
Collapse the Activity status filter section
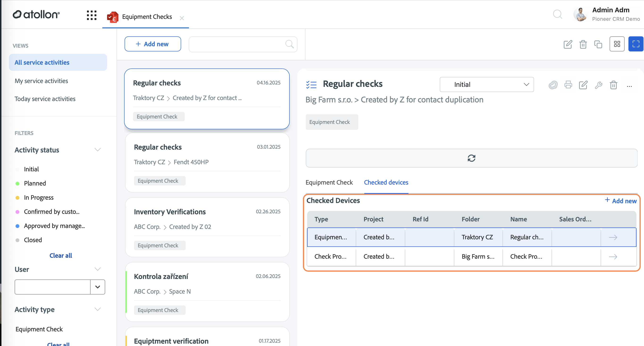pyautogui.click(x=97, y=150)
